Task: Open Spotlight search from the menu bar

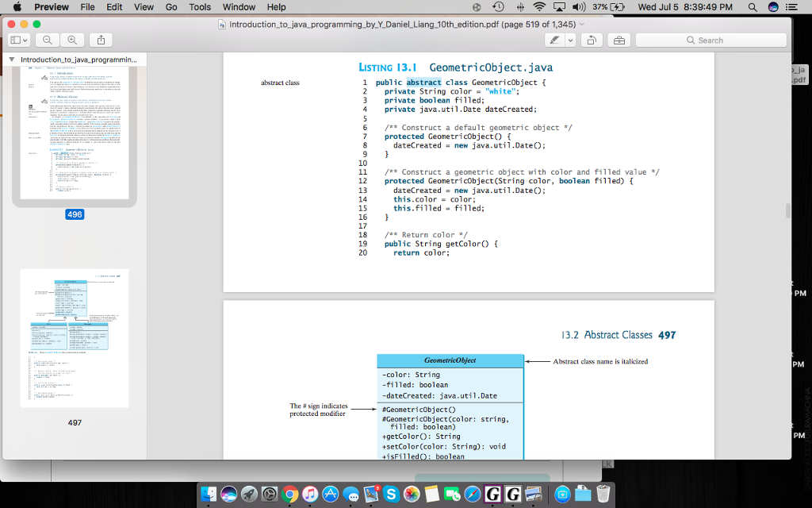Action: coord(750,7)
